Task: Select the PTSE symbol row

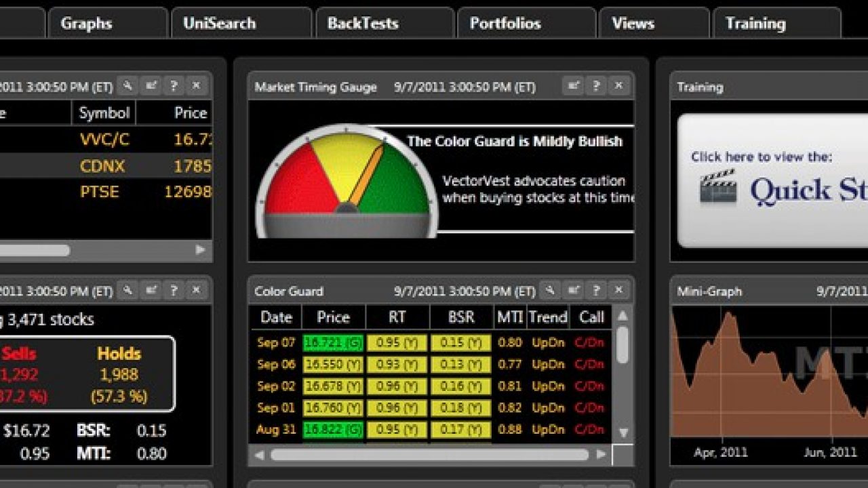Action: pos(106,192)
